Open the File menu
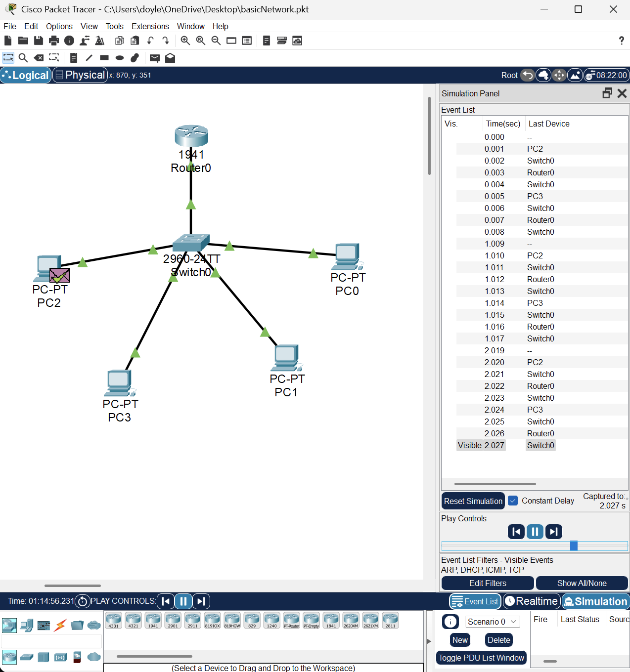Screen dimensions: 630x672 coord(10,26)
